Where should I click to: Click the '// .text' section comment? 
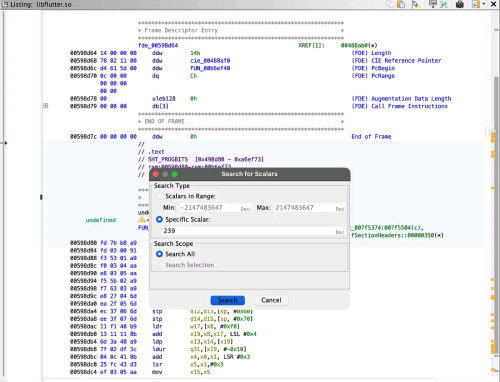(x=151, y=152)
